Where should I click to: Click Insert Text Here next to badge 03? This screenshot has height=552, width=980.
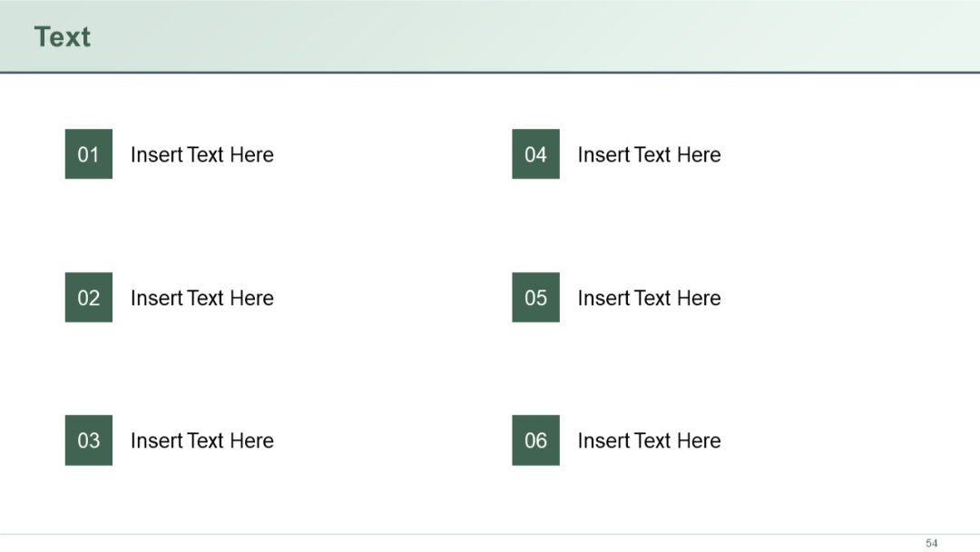click(x=201, y=440)
